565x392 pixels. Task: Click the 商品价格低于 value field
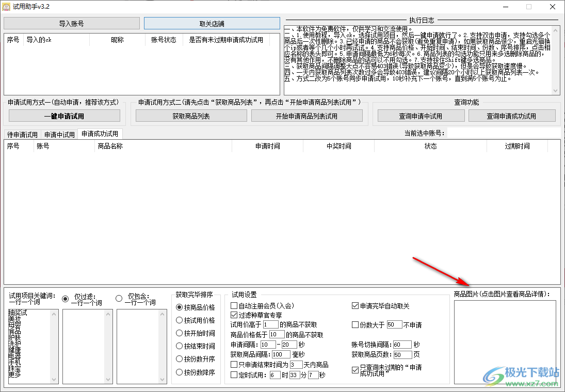coord(277,335)
